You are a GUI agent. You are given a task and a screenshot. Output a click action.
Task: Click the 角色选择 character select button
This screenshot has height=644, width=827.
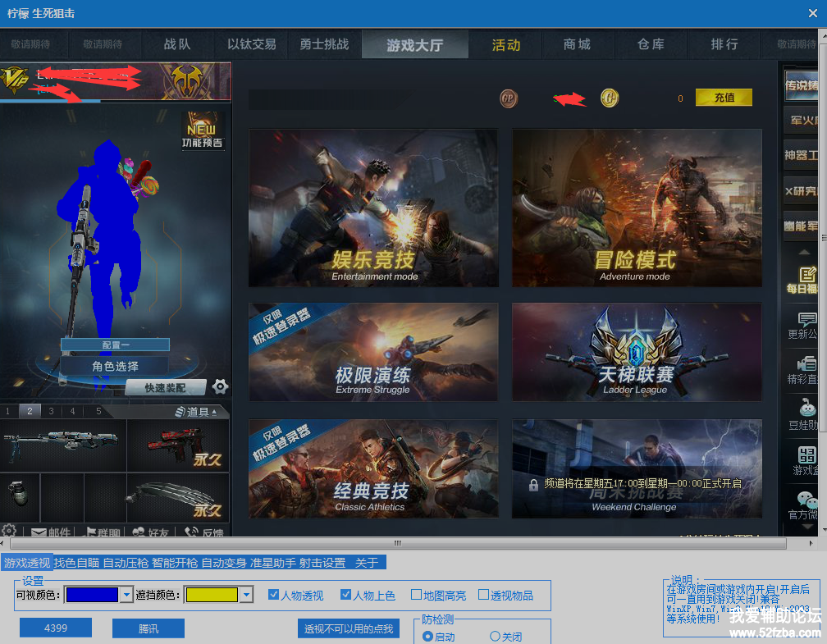coord(115,366)
